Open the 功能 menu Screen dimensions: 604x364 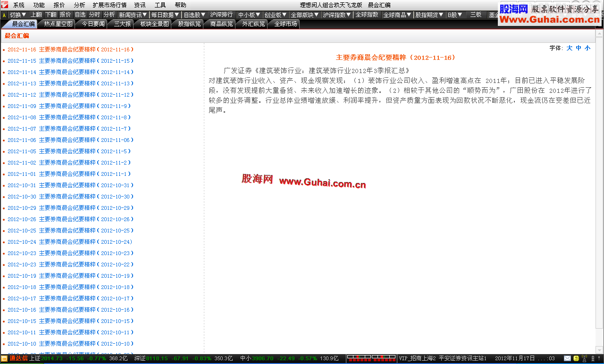click(x=39, y=5)
